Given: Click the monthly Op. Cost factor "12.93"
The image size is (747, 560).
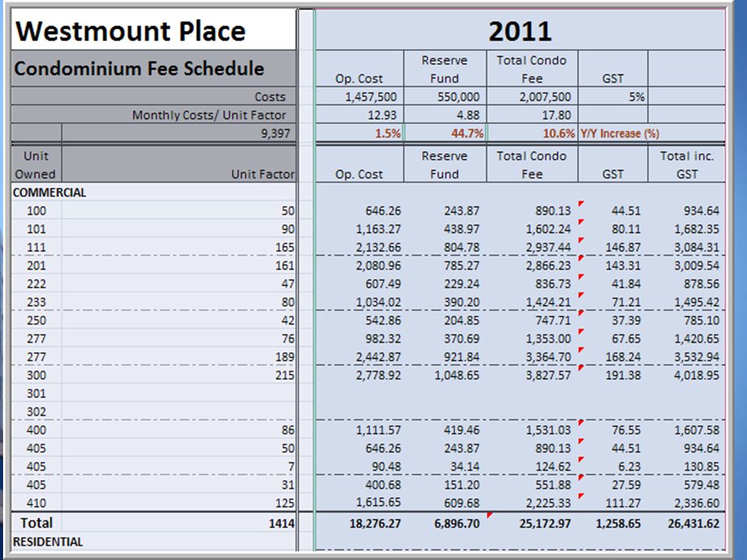Looking at the screenshot, I should 382,115.
